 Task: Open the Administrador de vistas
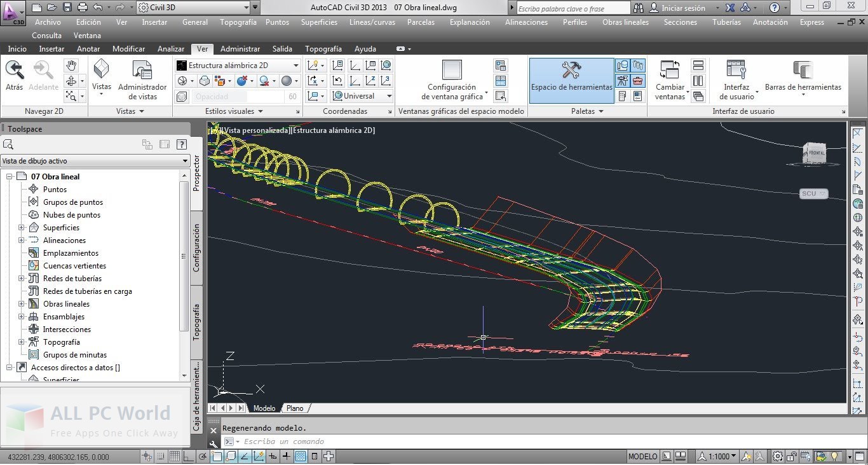click(x=142, y=80)
